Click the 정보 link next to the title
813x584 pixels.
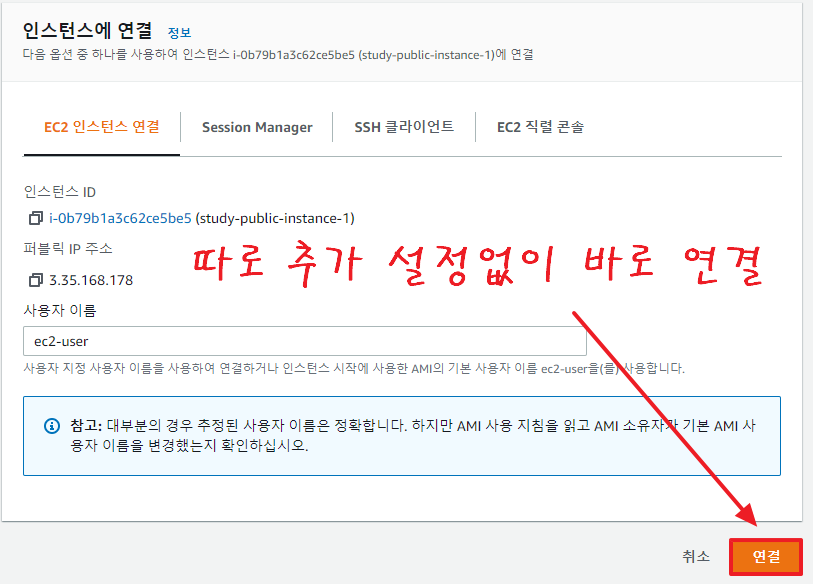179,33
